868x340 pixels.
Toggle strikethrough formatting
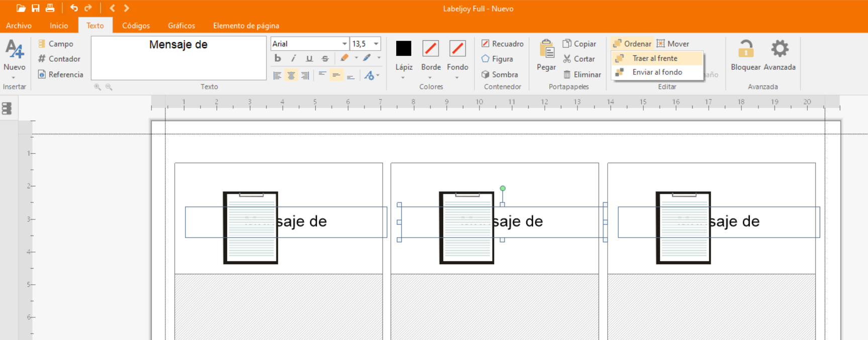(x=325, y=58)
